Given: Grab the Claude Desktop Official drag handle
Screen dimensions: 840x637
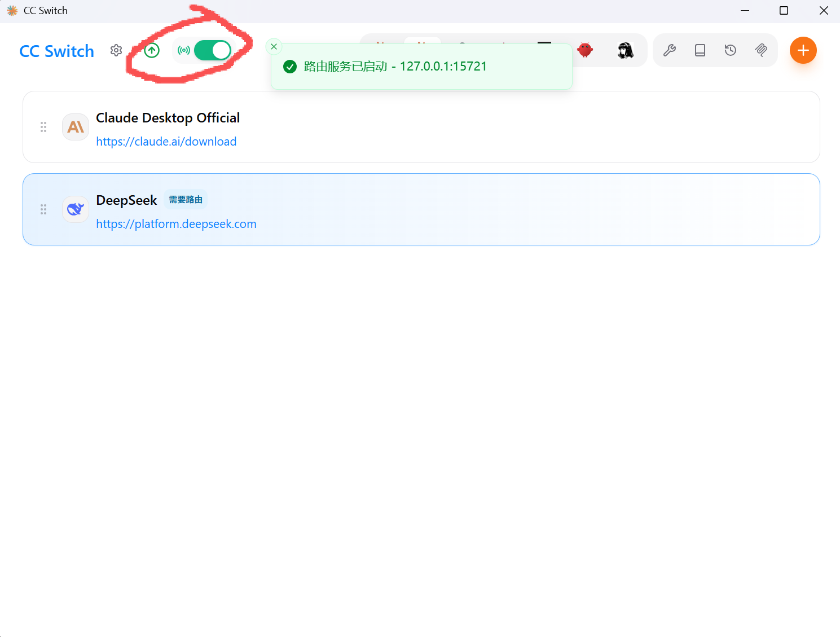Looking at the screenshot, I should [43, 127].
